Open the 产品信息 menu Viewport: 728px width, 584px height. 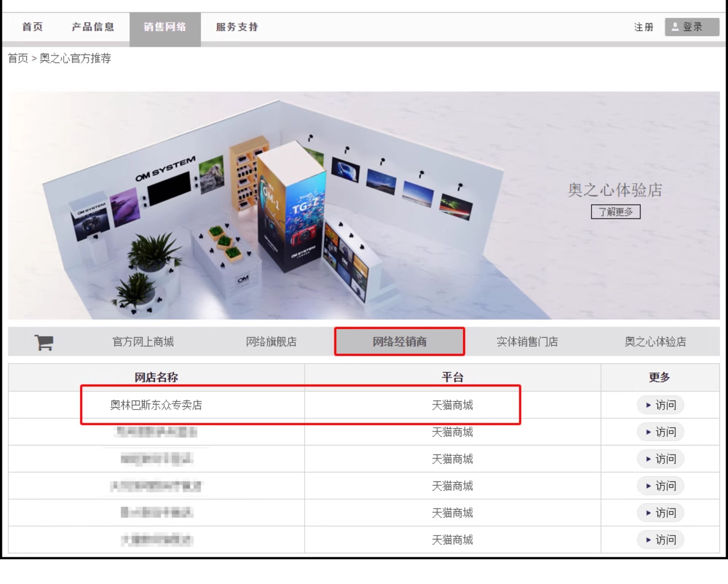(x=93, y=27)
